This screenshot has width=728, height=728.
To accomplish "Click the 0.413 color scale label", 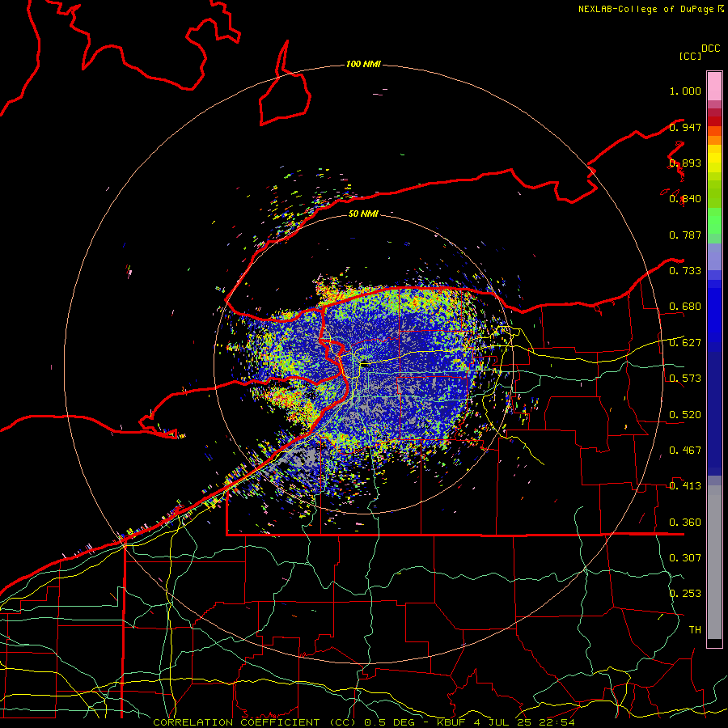I will point(685,486).
